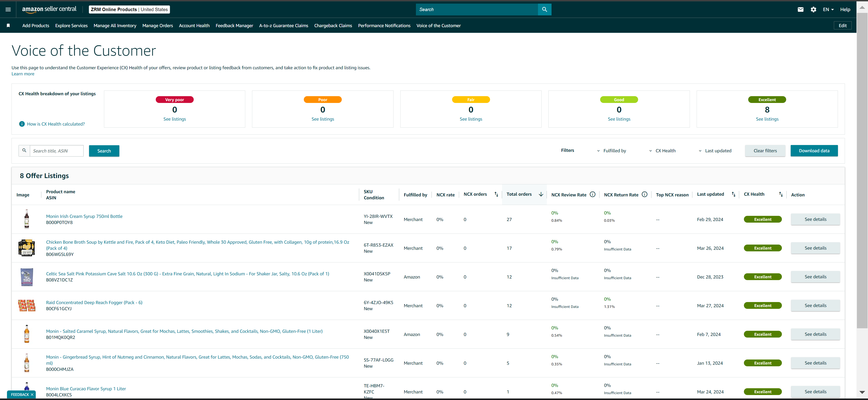This screenshot has width=868, height=400.
Task: See listings under Poor
Action: point(323,119)
